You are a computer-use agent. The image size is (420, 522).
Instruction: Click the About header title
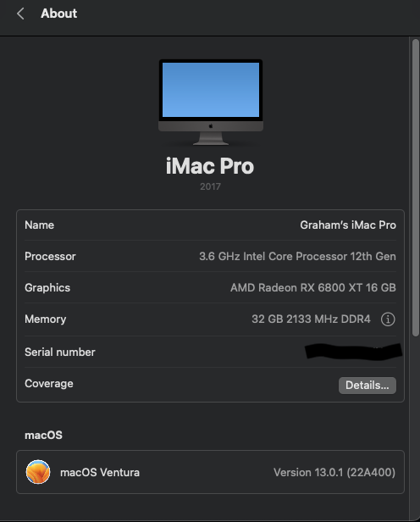click(59, 14)
